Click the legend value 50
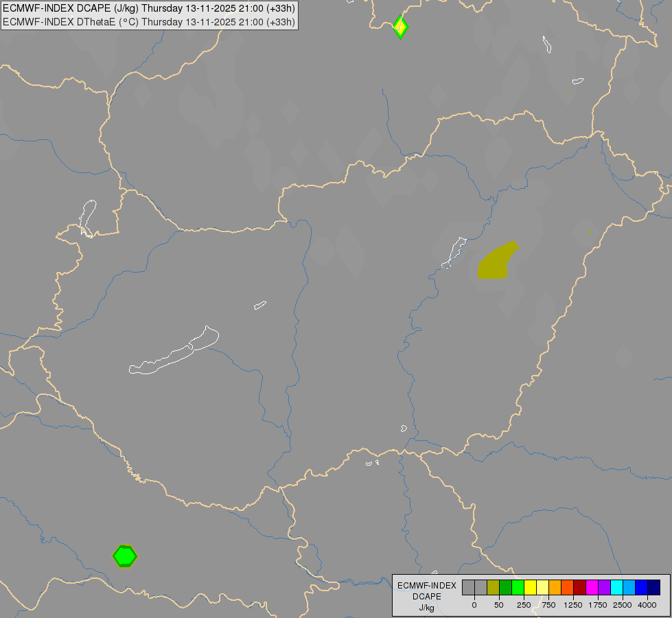672x618 pixels. point(499,605)
